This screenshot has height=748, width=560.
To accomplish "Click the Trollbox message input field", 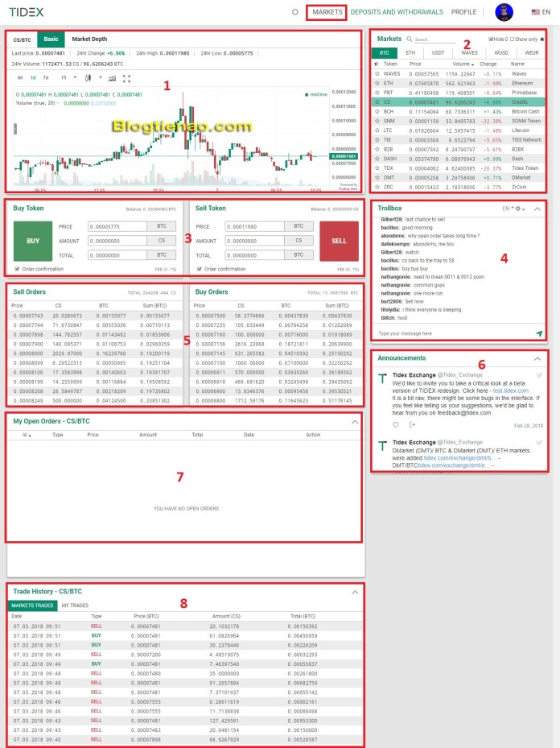I will [x=455, y=333].
